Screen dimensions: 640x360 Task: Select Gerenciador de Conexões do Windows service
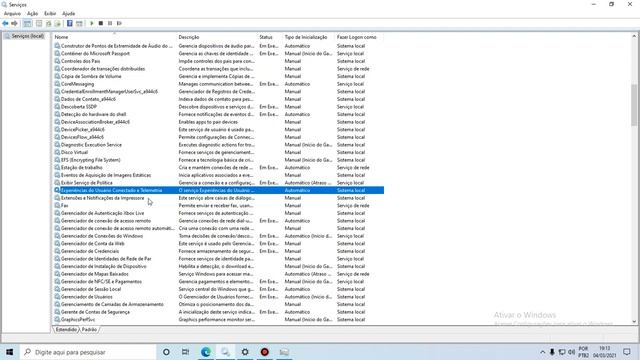pos(218,236)
